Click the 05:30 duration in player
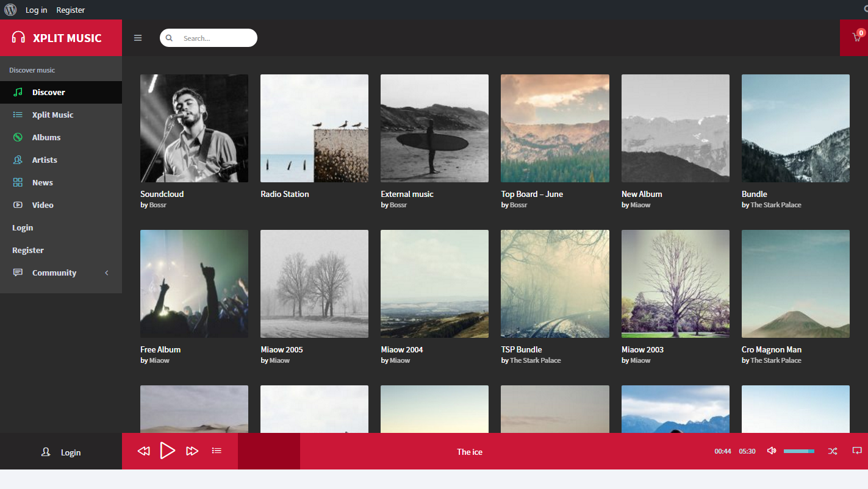This screenshot has width=868, height=489. (x=747, y=451)
